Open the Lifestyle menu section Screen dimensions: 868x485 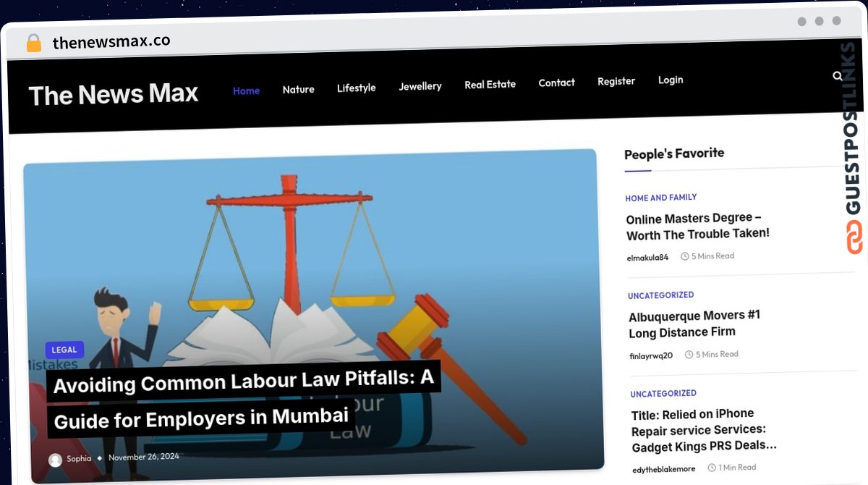(x=357, y=88)
